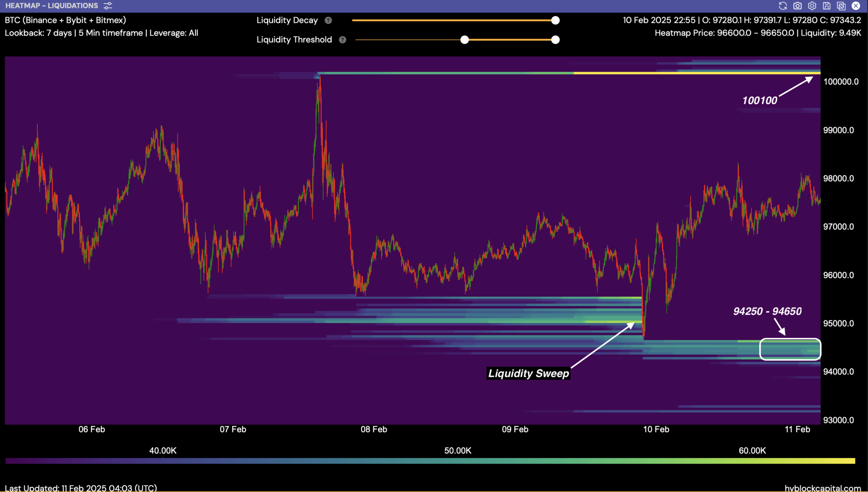Click Liquidity Threshold question mark icon
868x492 pixels.
click(342, 40)
